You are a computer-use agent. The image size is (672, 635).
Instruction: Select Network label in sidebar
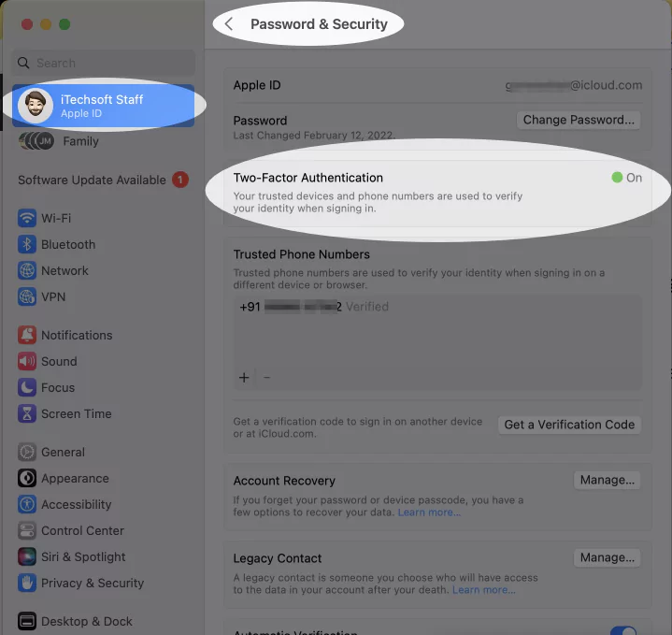tap(64, 270)
